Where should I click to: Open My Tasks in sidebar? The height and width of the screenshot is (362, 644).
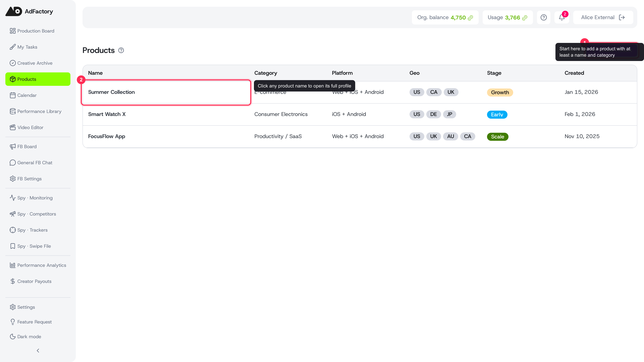tap(38, 47)
